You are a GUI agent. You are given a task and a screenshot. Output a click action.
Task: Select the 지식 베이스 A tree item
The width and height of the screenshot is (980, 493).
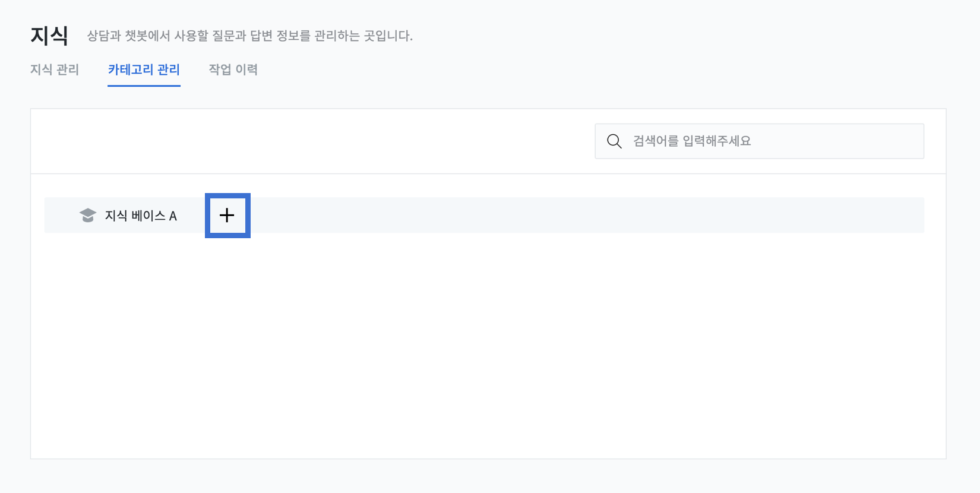[x=141, y=216]
